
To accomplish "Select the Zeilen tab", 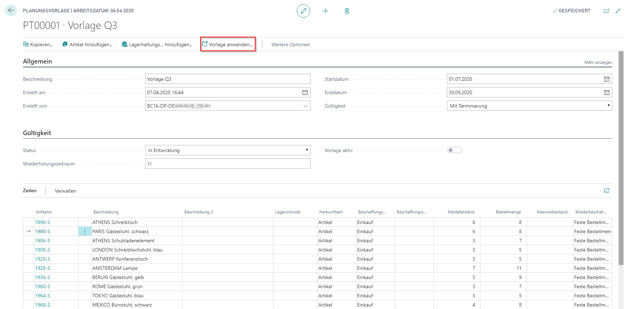I will [x=30, y=191].
